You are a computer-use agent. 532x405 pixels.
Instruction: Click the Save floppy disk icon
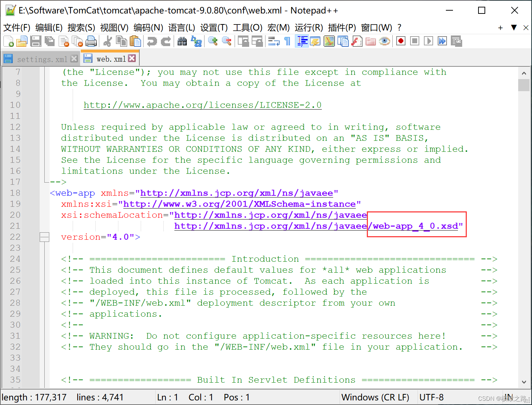click(35, 41)
